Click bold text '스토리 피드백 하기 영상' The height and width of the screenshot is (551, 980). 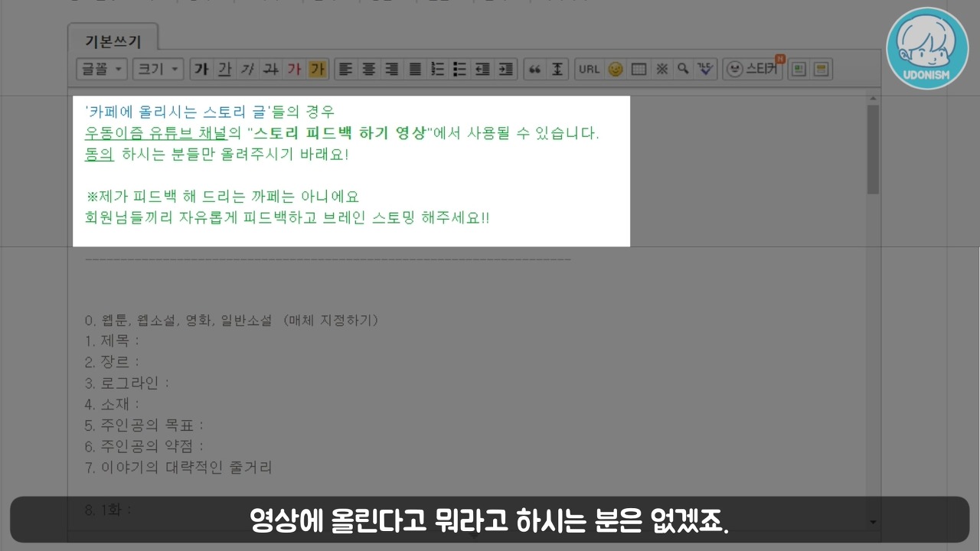point(338,133)
